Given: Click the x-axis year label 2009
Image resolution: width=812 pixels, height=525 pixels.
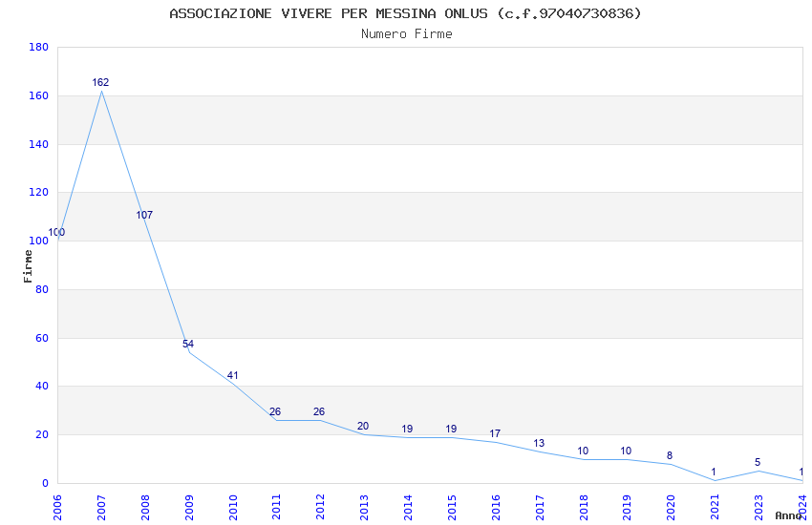Looking at the screenshot, I should click(x=189, y=508).
